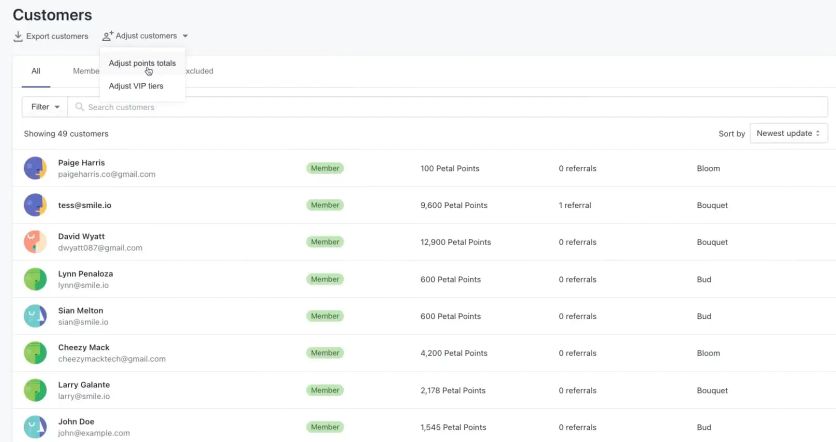Click the dwyatt087@gmail.com email
Screen dimensions: 836x442
pyautogui.click(x=100, y=247)
